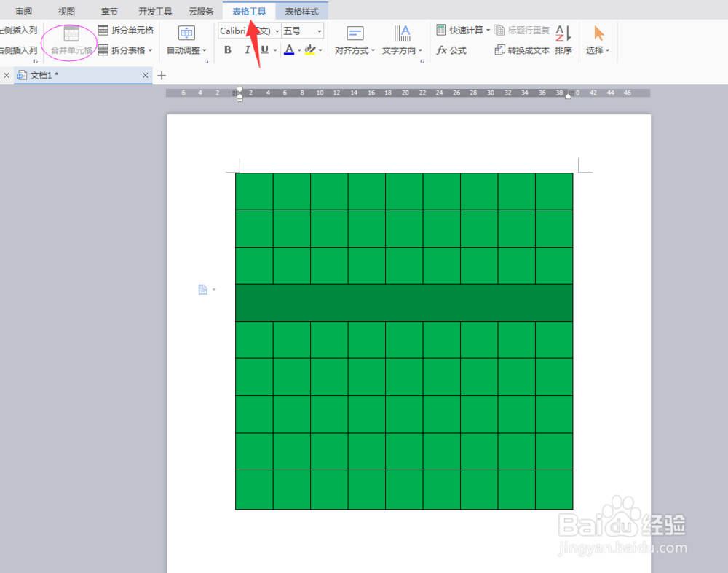The width and height of the screenshot is (728, 573).
Task: Click the Formula (fx 公式) button
Action: 451,50
